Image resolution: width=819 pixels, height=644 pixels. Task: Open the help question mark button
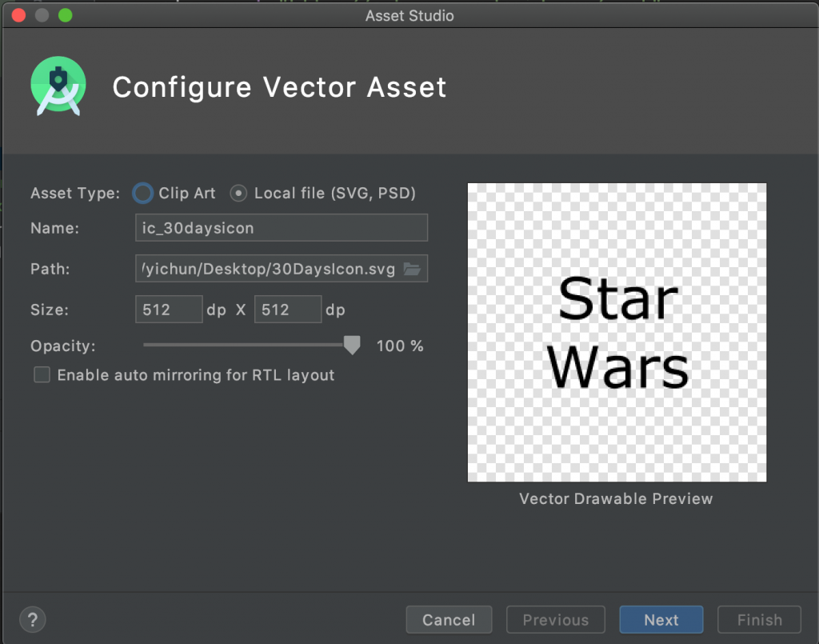pyautogui.click(x=32, y=619)
